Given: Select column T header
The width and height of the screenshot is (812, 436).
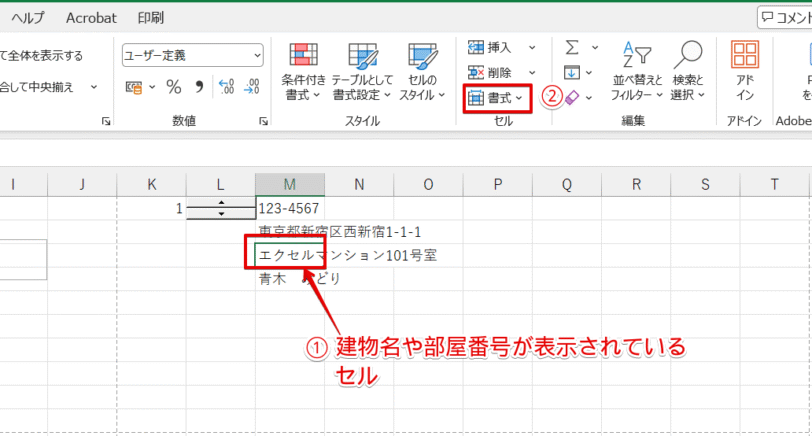Looking at the screenshot, I should [x=774, y=184].
